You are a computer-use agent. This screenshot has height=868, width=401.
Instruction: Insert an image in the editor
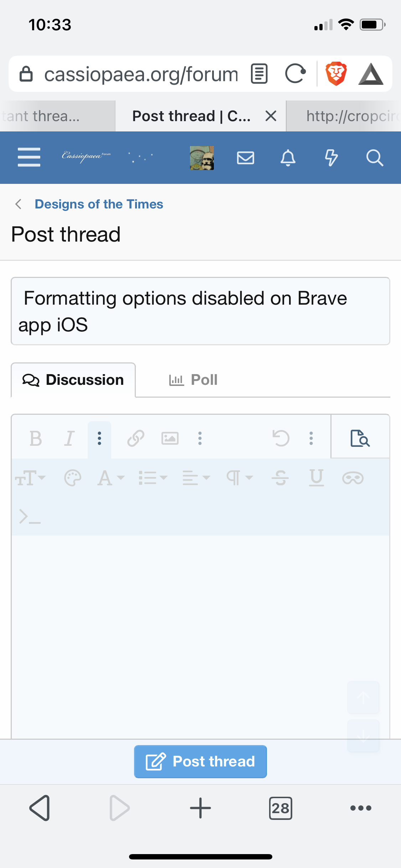coord(170,438)
